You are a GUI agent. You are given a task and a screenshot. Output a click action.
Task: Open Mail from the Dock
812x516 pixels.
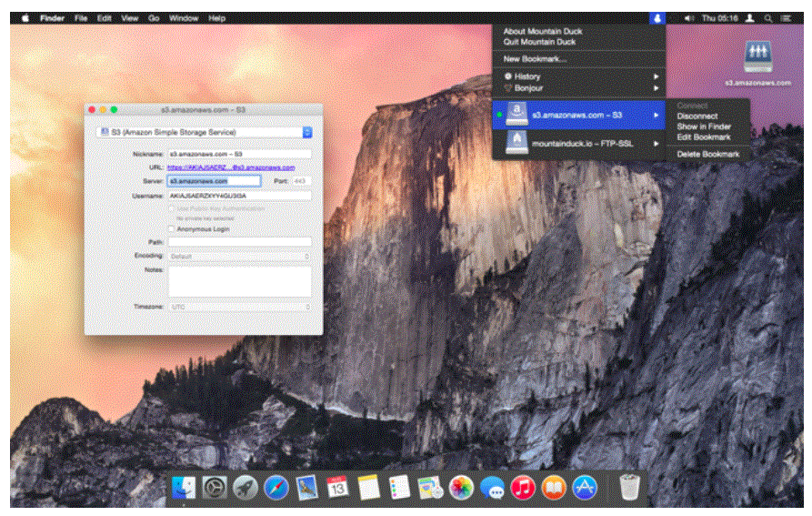point(306,488)
